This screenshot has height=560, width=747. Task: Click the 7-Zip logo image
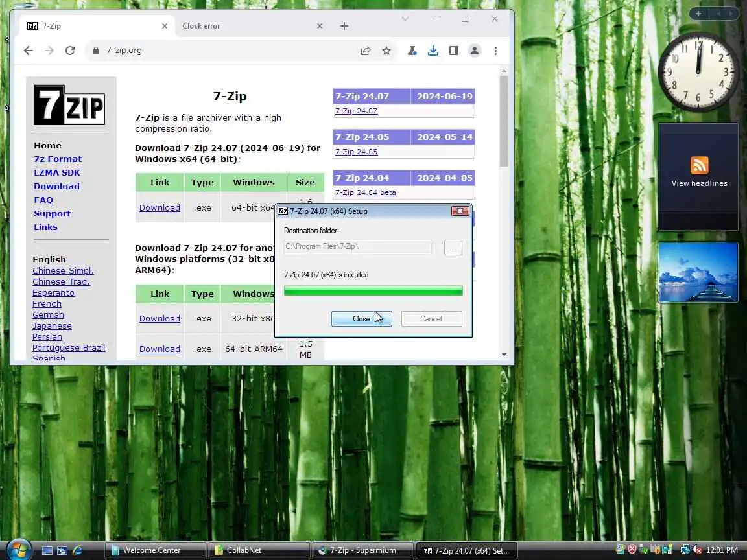click(69, 105)
